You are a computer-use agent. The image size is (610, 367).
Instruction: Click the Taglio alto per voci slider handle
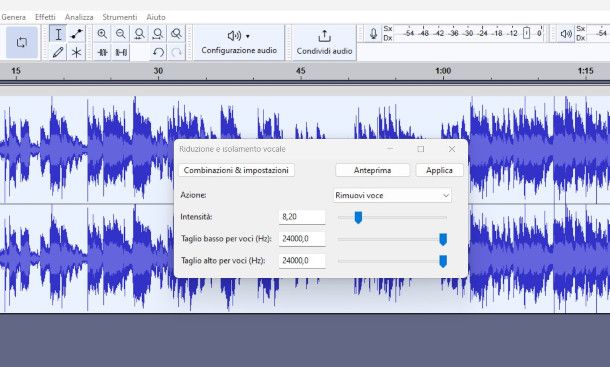[443, 262]
